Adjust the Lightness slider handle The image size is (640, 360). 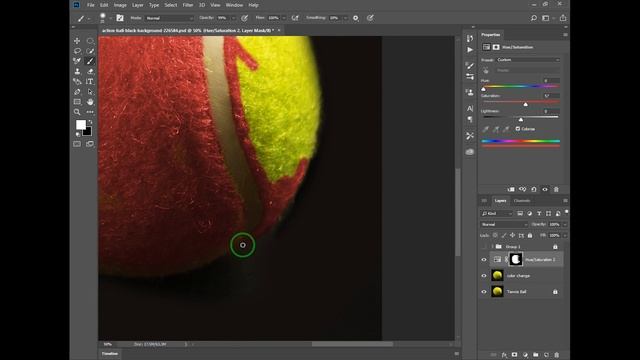point(521,120)
